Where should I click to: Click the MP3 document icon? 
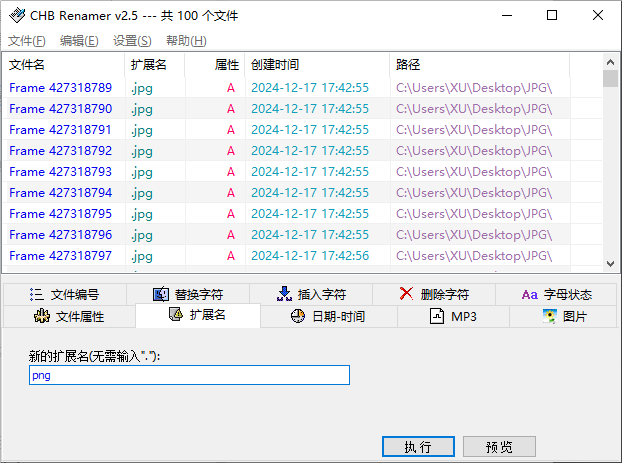(437, 316)
